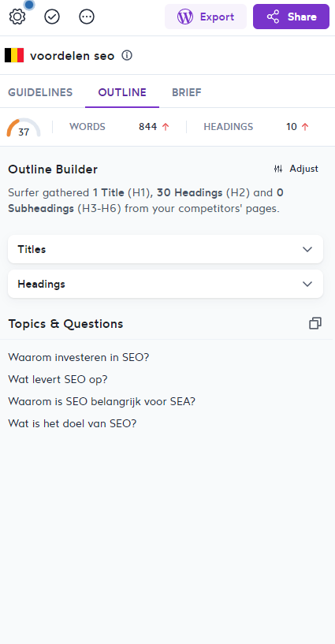Viewport: 335px width, 644px height.
Task: Click the Headings chevron arrow
Action: pyautogui.click(x=307, y=285)
